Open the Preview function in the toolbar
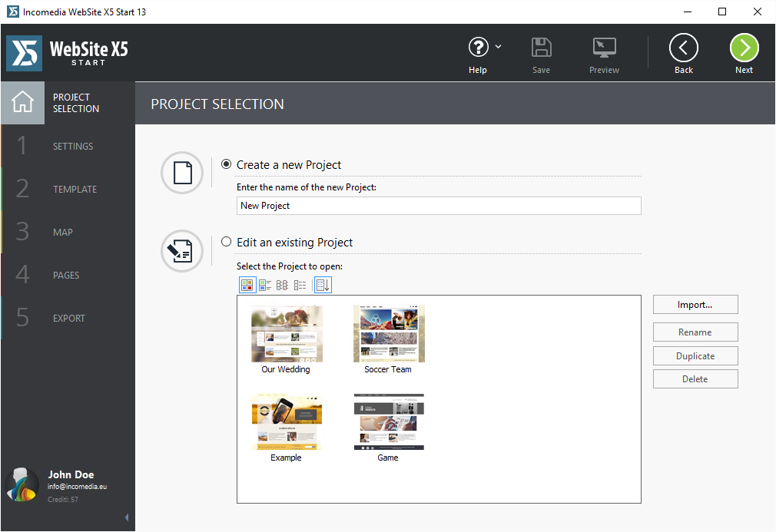Viewport: 776px width, 532px height. pyautogui.click(x=604, y=52)
